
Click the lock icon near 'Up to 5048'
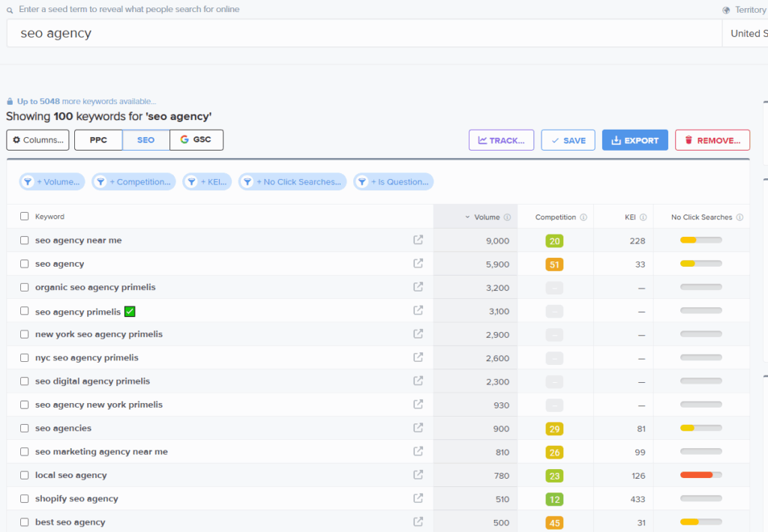tap(10, 101)
